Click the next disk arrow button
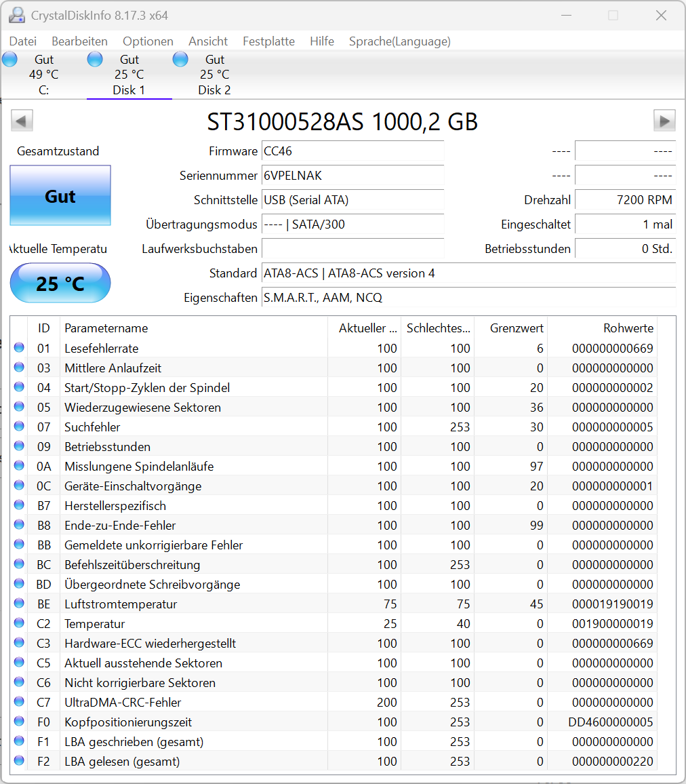Image resolution: width=686 pixels, height=784 pixels. coord(664,121)
